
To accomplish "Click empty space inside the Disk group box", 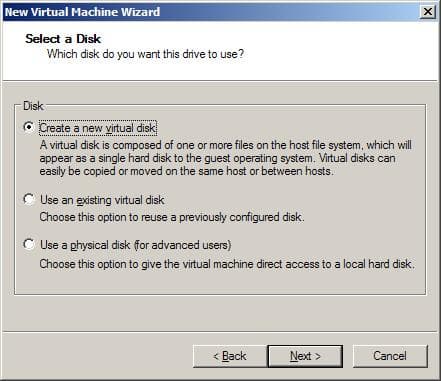I will pyautogui.click(x=220, y=283).
